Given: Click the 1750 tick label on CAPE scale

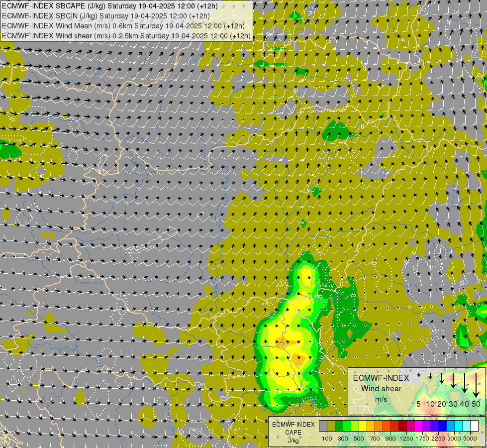Looking at the screenshot, I should (x=422, y=439).
